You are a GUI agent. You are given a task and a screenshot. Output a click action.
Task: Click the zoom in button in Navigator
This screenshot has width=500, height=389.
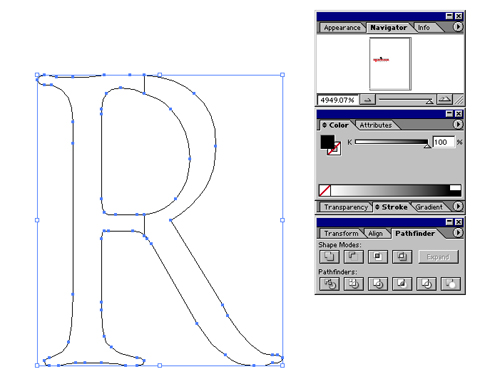(444, 99)
